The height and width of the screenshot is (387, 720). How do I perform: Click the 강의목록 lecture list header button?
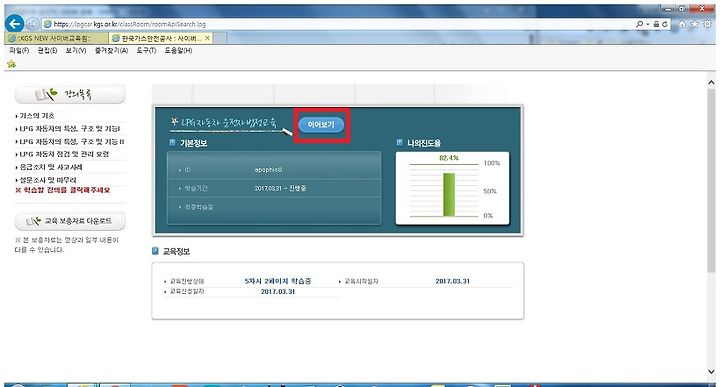(70, 94)
